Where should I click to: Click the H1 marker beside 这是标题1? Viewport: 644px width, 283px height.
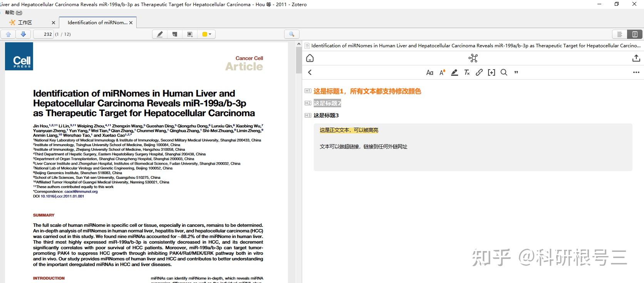click(308, 91)
